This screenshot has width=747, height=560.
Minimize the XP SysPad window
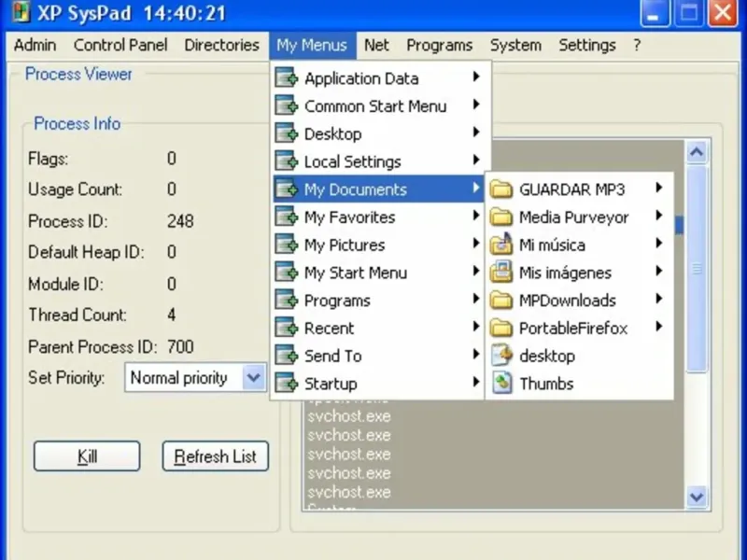(x=655, y=13)
